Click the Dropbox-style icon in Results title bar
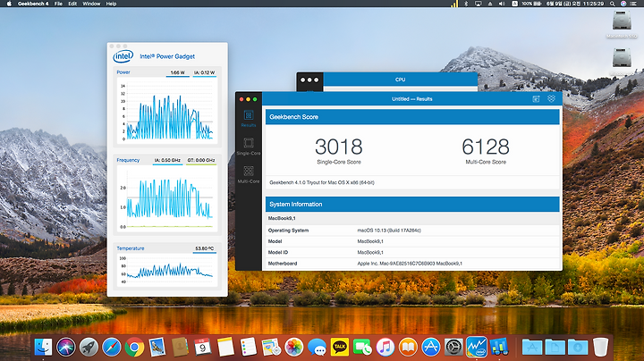 [x=551, y=98]
